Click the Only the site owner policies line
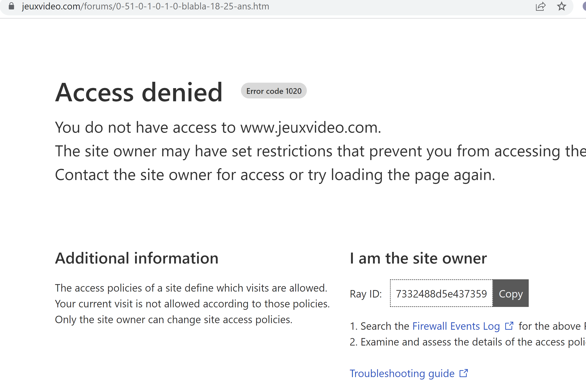The image size is (586, 392). pyautogui.click(x=174, y=319)
